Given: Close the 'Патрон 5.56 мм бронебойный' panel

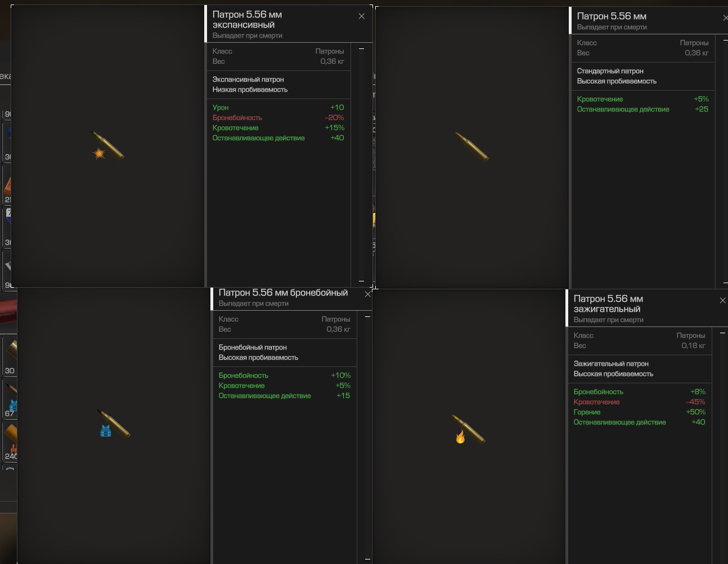Looking at the screenshot, I should pyautogui.click(x=368, y=294).
